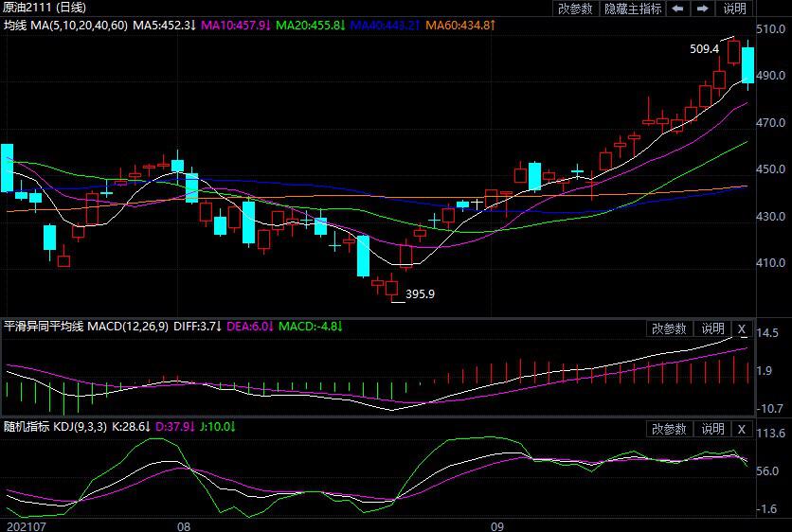Open 改参数 in the MACD panel
This screenshot has height=532, width=792.
pyautogui.click(x=670, y=328)
